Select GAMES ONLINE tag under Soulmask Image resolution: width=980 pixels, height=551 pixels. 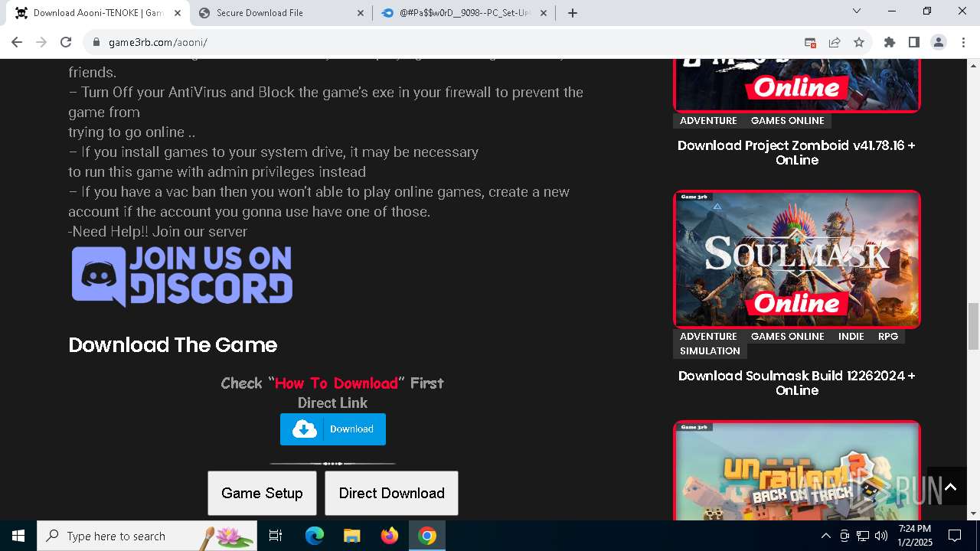click(x=788, y=336)
